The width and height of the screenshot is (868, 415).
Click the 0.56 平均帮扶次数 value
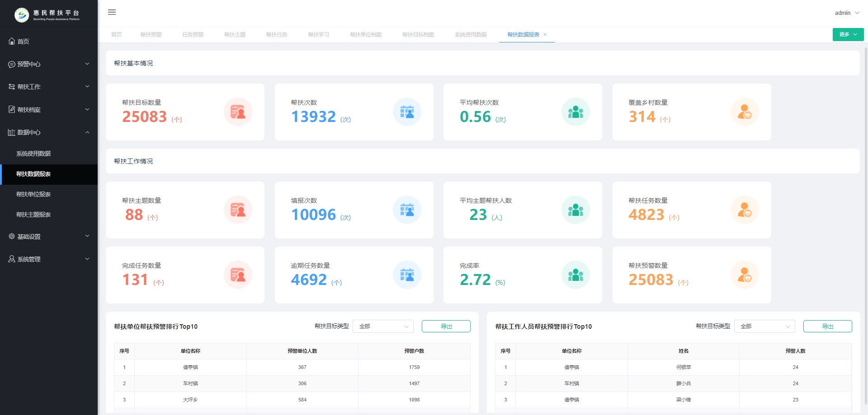(x=475, y=117)
